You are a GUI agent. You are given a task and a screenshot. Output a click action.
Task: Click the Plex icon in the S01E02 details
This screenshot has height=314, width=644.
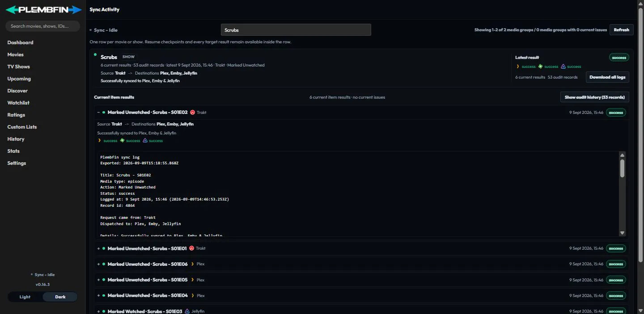click(x=100, y=141)
